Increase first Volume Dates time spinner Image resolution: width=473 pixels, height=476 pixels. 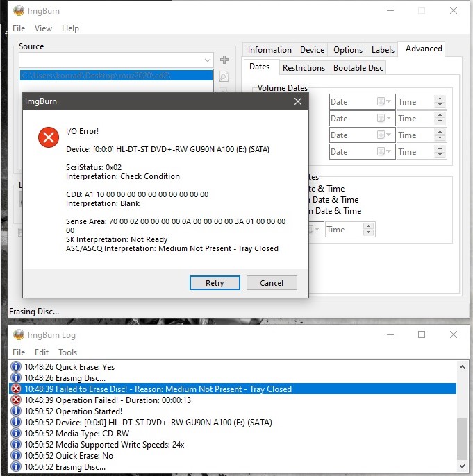point(440,99)
